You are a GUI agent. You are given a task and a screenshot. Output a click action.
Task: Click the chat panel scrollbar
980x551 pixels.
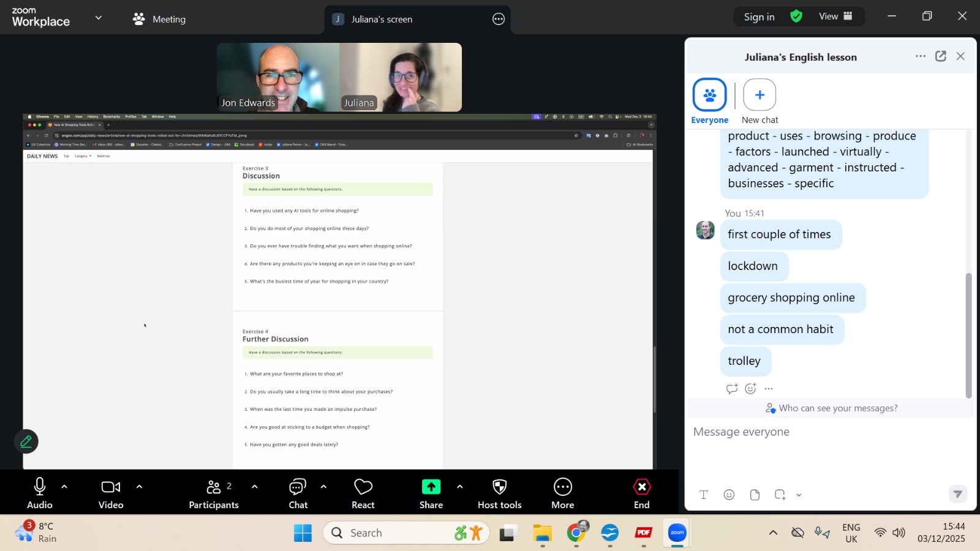(968, 334)
